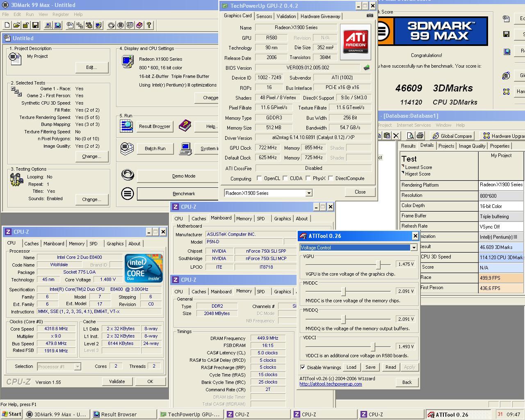The width and height of the screenshot is (525, 420).
Task: Click the Back button in ATITool
Action: [407, 382]
